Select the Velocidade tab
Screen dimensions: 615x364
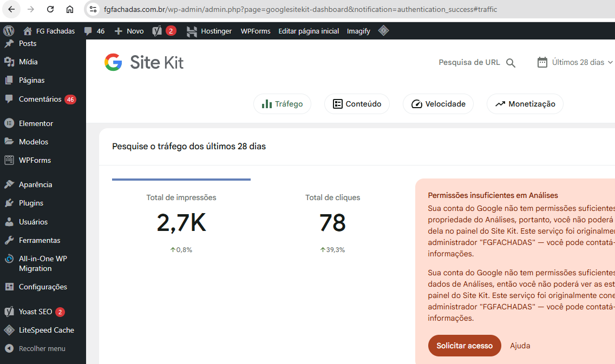(438, 104)
